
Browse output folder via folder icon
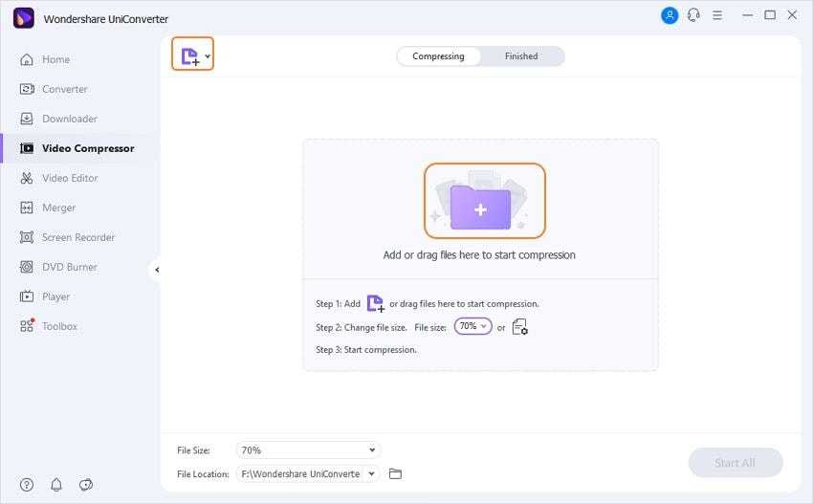tap(395, 473)
